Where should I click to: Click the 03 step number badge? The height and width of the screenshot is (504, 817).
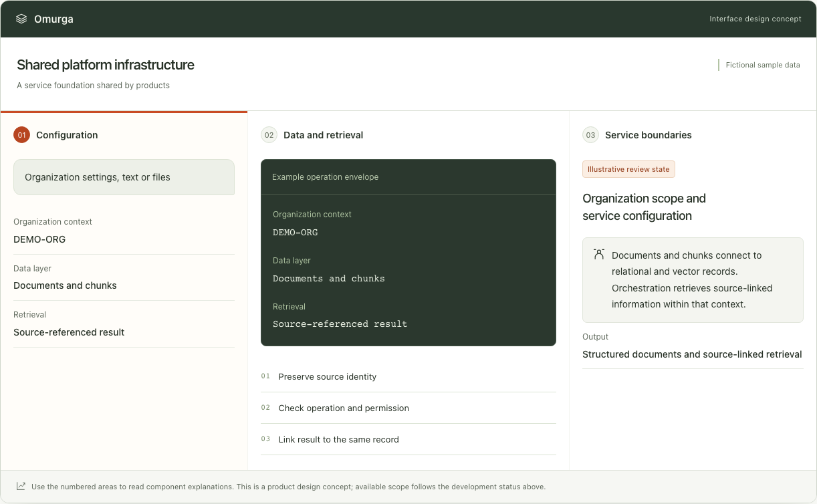coord(590,135)
